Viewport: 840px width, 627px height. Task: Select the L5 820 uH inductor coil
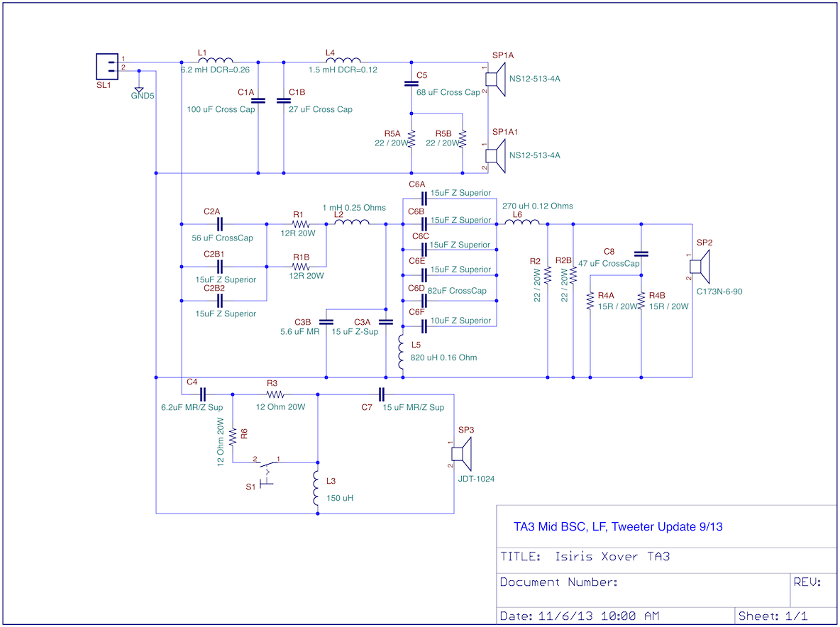pyautogui.click(x=402, y=351)
